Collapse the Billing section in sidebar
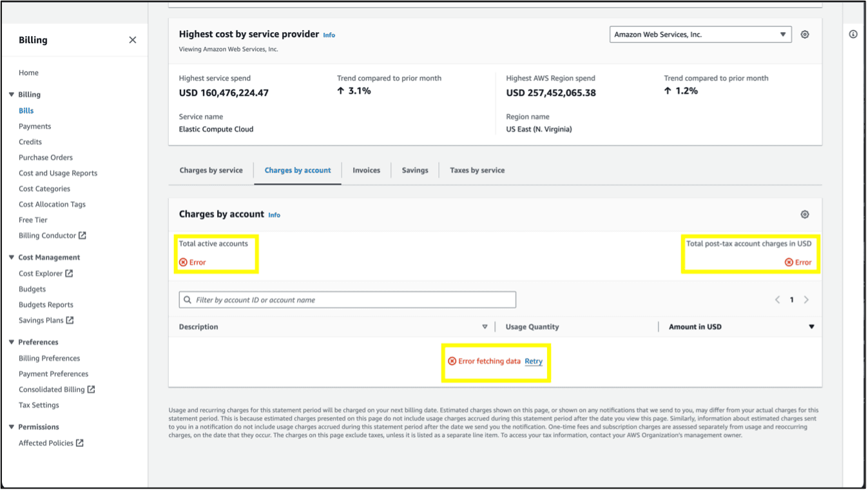This screenshot has height=492, width=868. (12, 95)
